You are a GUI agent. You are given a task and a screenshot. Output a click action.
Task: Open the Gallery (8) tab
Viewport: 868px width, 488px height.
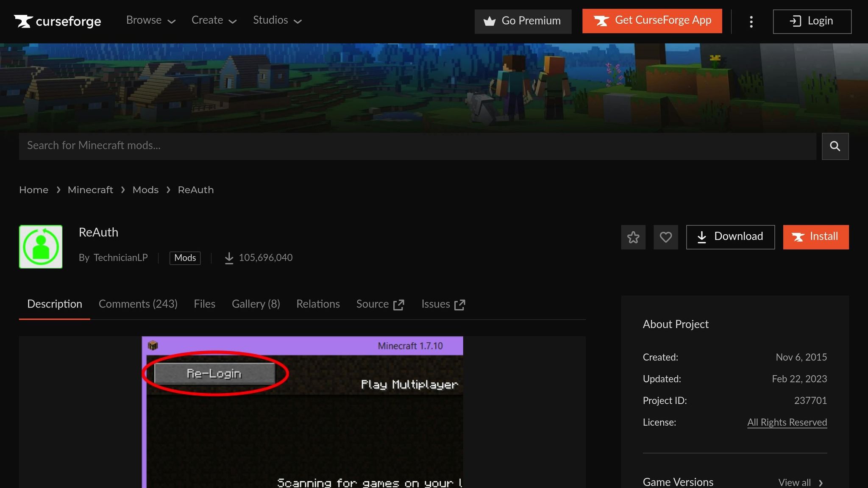coord(256,304)
